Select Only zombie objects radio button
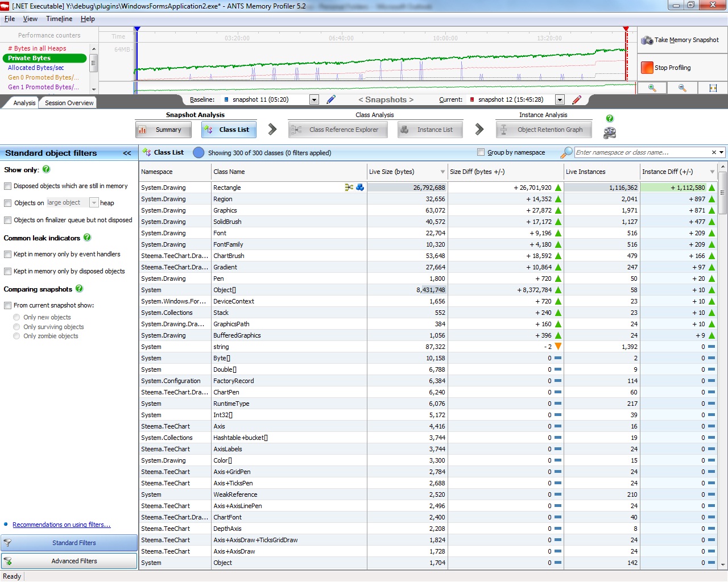Screen dimensions: 728x582 pyautogui.click(x=16, y=336)
